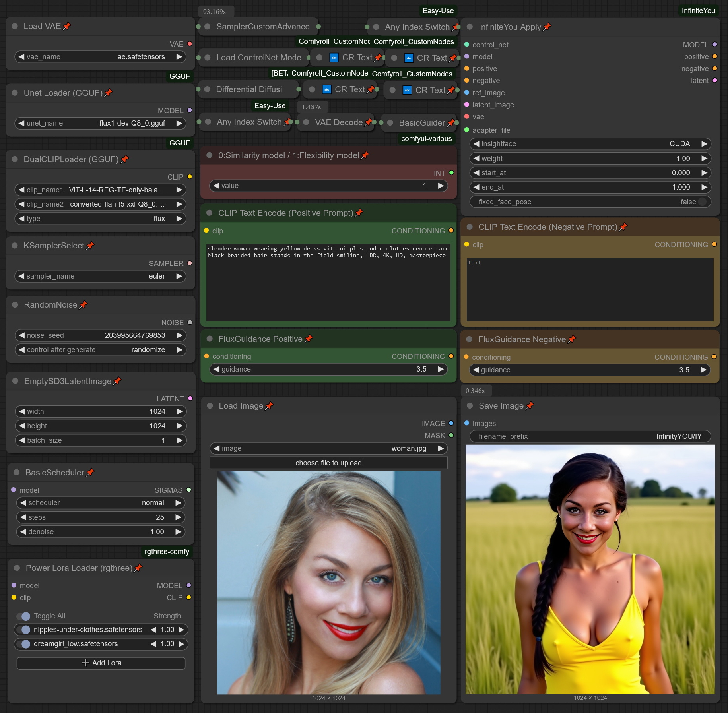Click the Add Lora button
This screenshot has height=713, width=728.
point(101,663)
